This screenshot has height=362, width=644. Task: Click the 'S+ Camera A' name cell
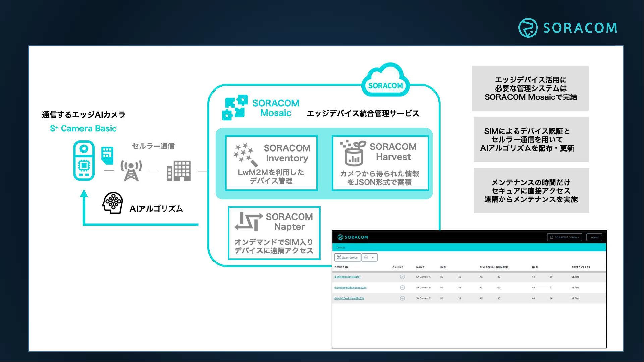coord(423,277)
